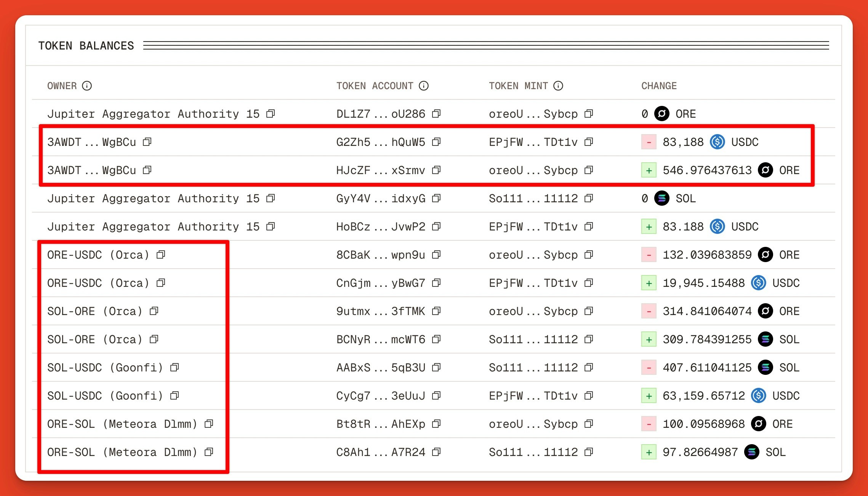Copy the SOL-USDC (Goonfi) pool address
The height and width of the screenshot is (496, 868).
point(175,367)
